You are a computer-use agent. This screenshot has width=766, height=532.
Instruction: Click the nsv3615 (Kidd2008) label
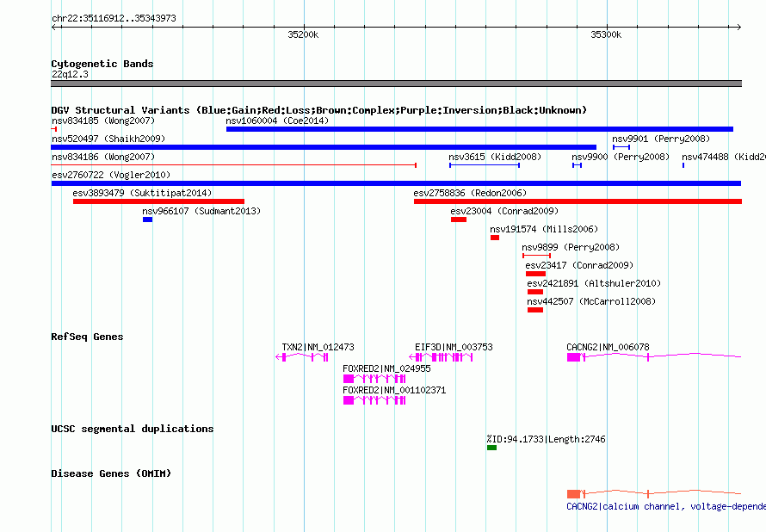[x=495, y=157]
